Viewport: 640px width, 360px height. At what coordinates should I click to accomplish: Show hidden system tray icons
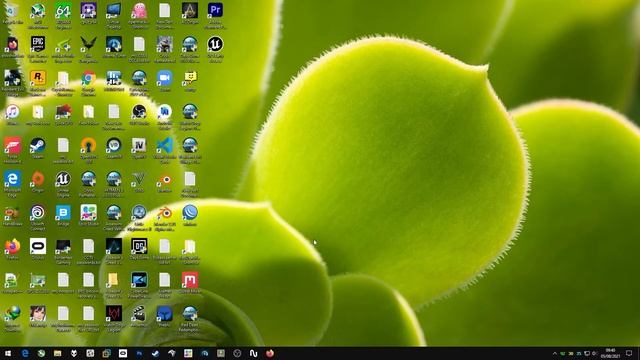pos(554,353)
